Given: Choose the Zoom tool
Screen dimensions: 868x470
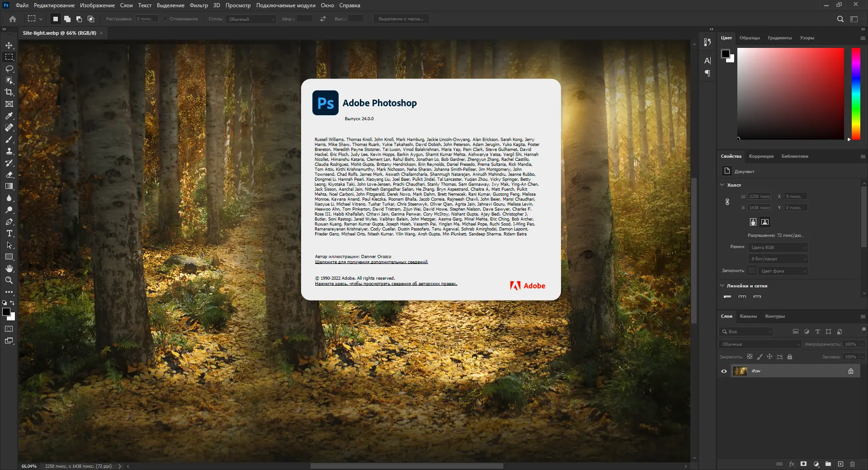Looking at the screenshot, I should pos(9,280).
